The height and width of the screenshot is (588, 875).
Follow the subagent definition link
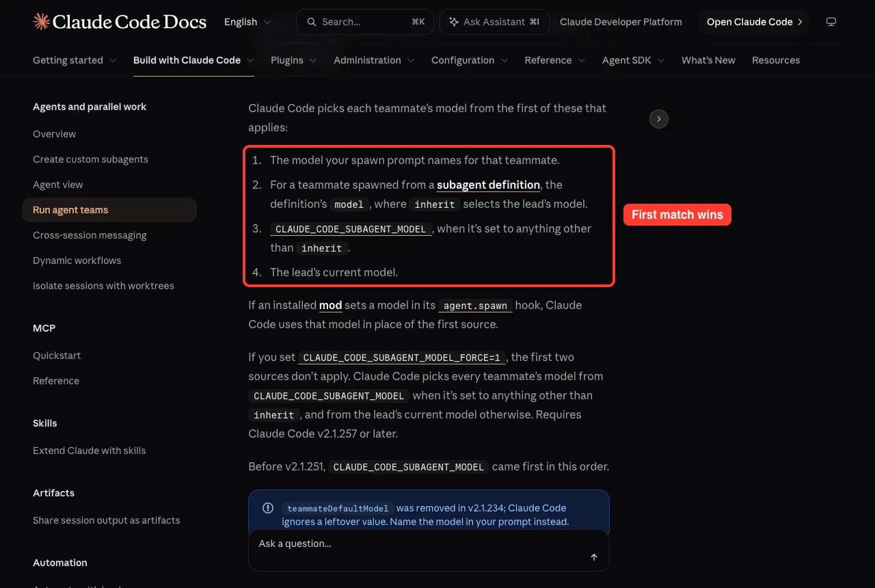489,185
